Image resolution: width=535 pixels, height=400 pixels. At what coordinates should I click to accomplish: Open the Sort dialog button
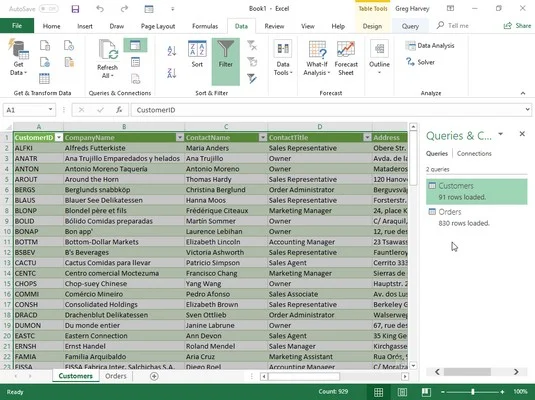tap(197, 55)
